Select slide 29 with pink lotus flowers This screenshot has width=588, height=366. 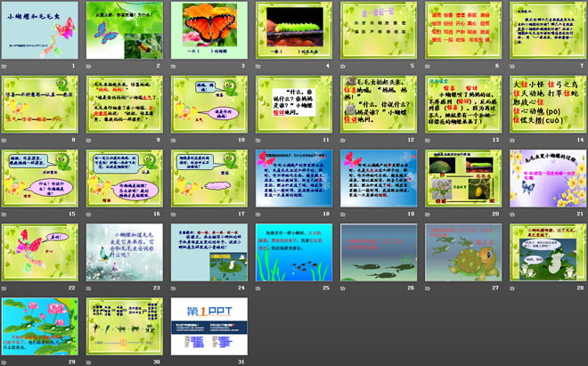coord(40,326)
